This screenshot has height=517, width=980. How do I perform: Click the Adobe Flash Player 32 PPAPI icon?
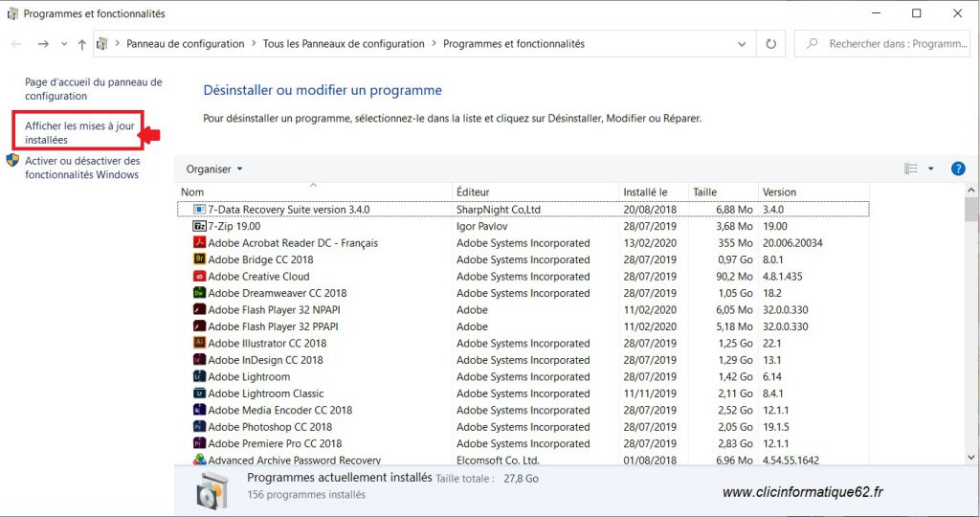click(x=199, y=326)
